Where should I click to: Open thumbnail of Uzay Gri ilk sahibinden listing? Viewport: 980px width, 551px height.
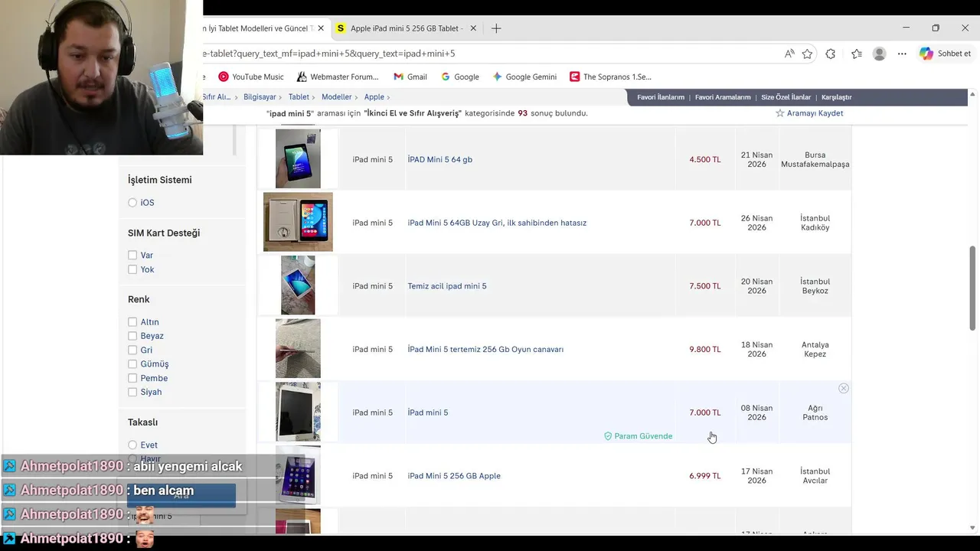[298, 222]
